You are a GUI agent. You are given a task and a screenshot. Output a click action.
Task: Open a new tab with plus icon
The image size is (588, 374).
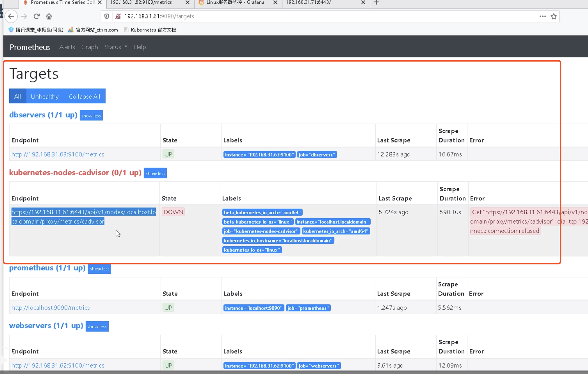(x=376, y=2)
